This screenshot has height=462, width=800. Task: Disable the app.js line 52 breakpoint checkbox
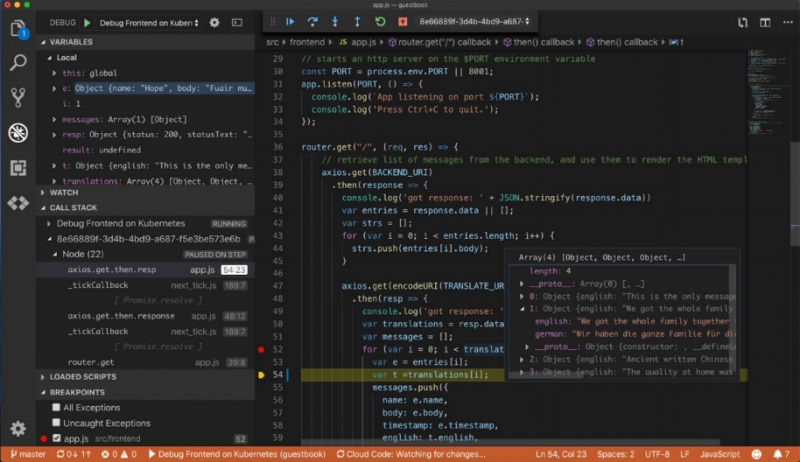click(57, 438)
